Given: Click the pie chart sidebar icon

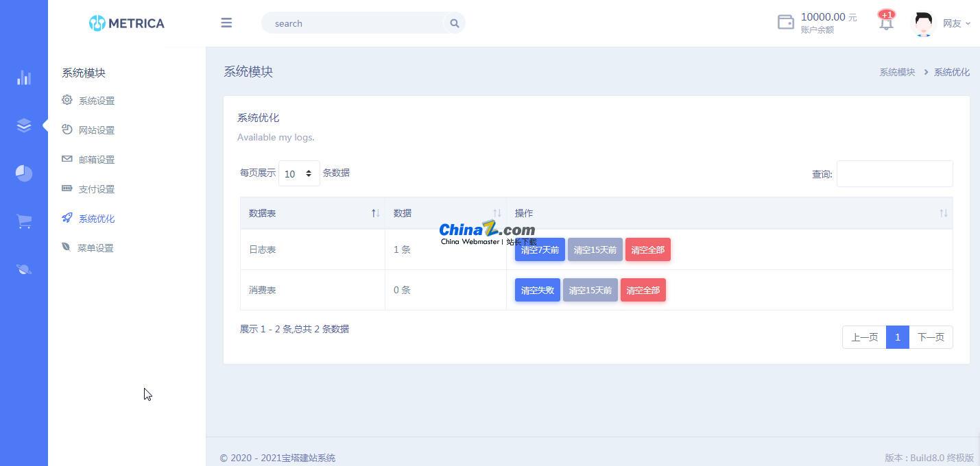Looking at the screenshot, I should point(24,173).
